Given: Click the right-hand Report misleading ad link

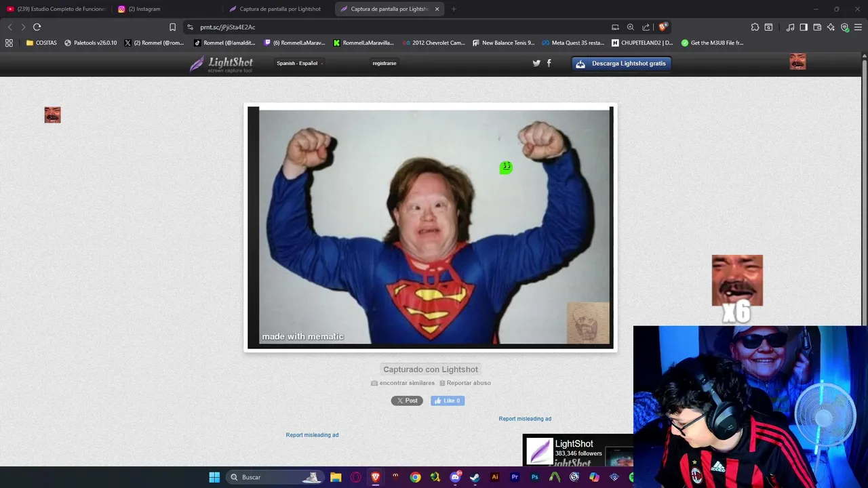Looking at the screenshot, I should (525, 419).
